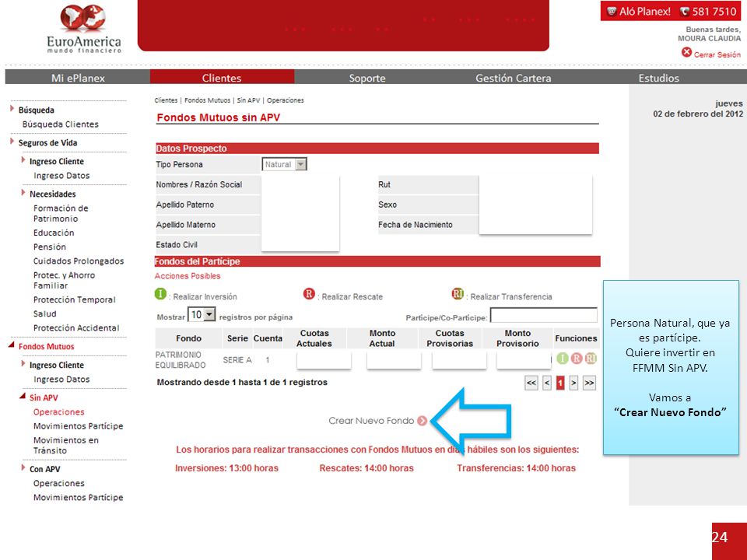Select page 1 pagination button
The width and height of the screenshot is (747, 560).
point(560,383)
